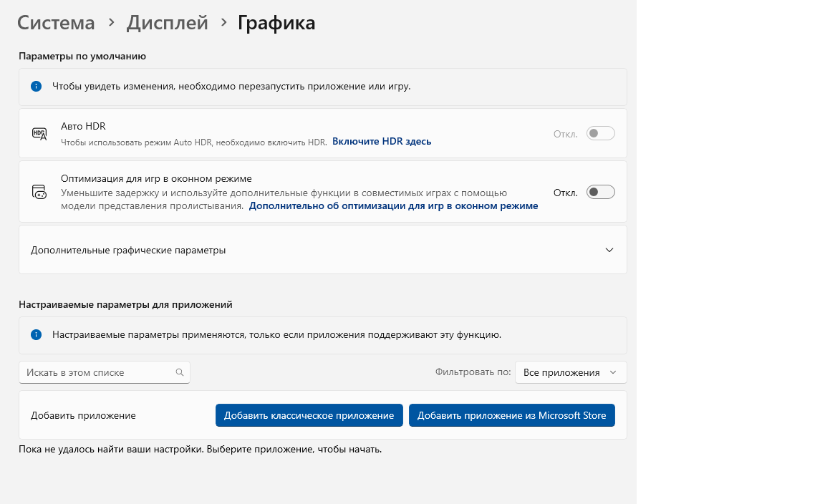The image size is (825, 504).
Task: Click the Параметры по умолчанию heading
Action: tap(82, 57)
